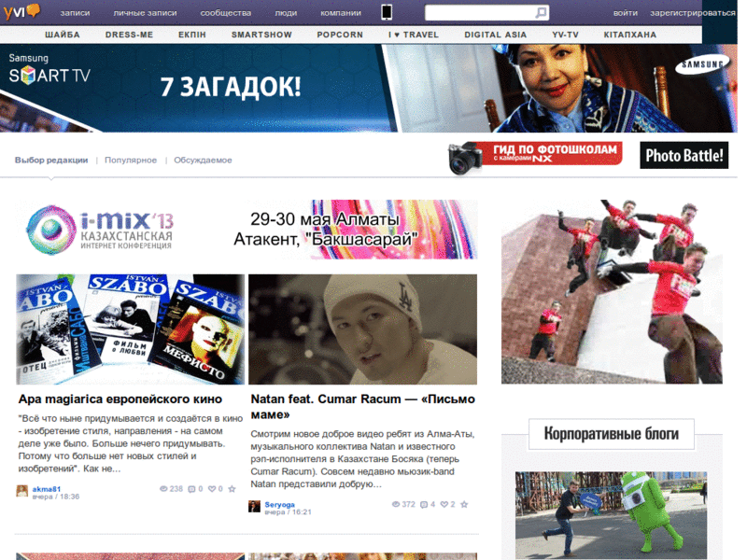The height and width of the screenshot is (560, 747).
Task: Click the 'войти' login link
Action: click(x=625, y=13)
